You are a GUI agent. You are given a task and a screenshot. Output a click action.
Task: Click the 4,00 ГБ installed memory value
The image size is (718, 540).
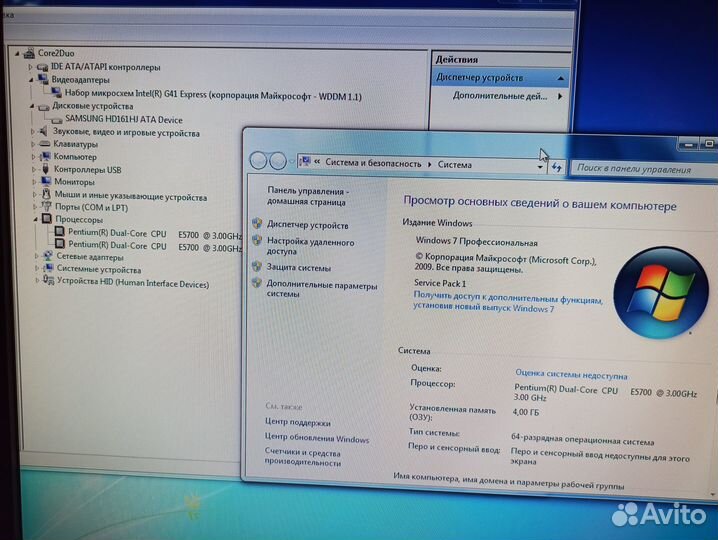(526, 412)
